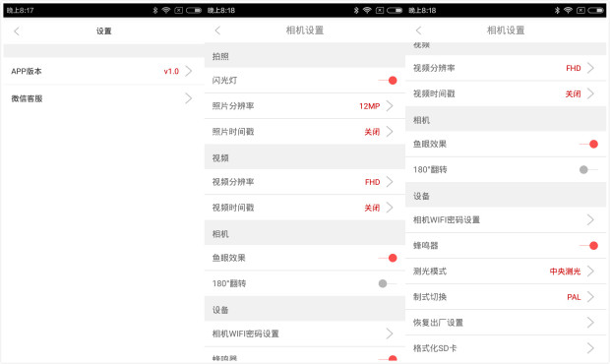This screenshot has width=610, height=364.
Task: Click the 中央测光 metering value
Action: (x=565, y=272)
